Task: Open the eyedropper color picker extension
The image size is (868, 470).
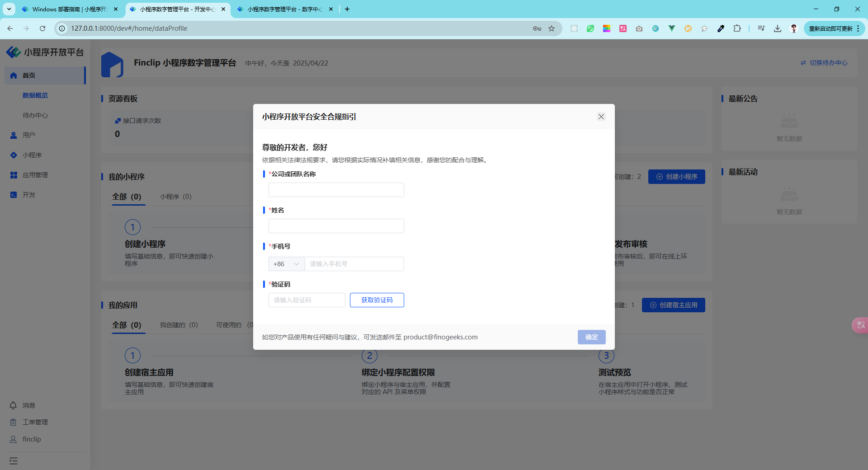Action: click(x=721, y=28)
